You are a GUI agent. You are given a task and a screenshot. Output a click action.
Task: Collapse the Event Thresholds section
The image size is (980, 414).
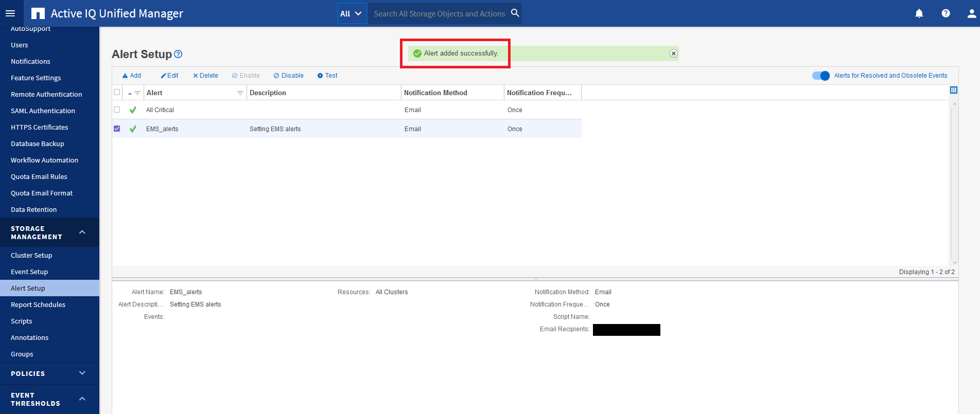coord(82,399)
